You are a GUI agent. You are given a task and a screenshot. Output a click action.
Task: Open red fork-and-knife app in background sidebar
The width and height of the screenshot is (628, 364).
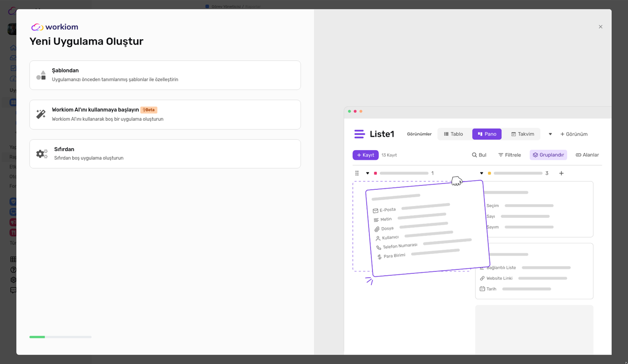(13, 233)
